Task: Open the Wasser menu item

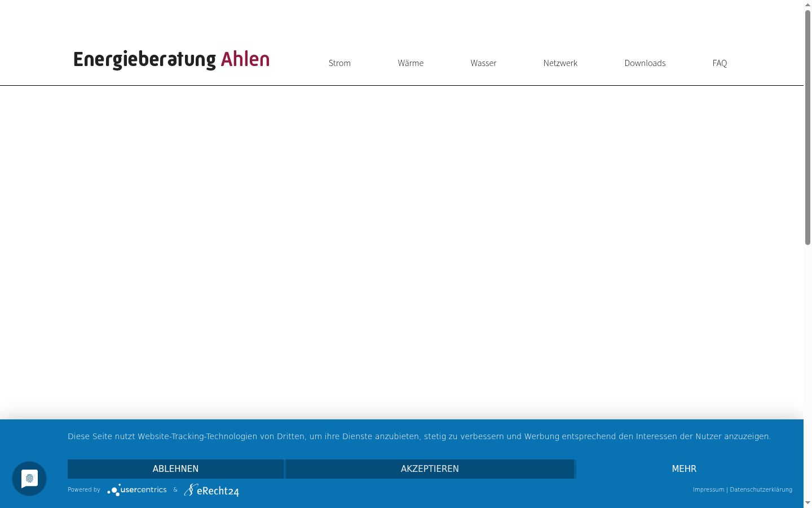Action: [483, 63]
